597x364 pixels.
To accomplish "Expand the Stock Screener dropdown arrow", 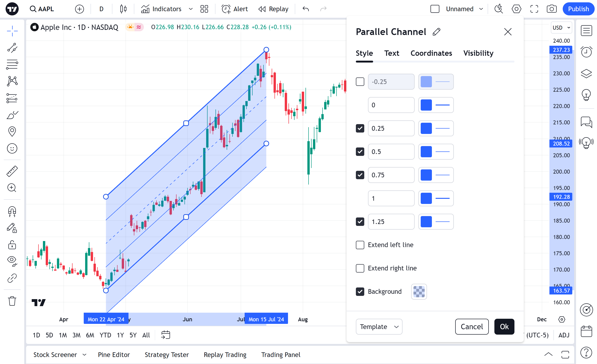I will point(84,355).
